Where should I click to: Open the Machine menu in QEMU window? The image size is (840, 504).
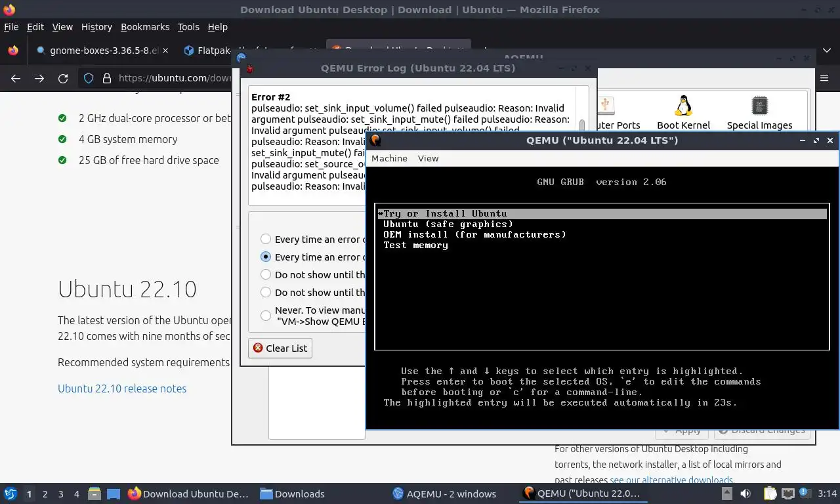[389, 158]
